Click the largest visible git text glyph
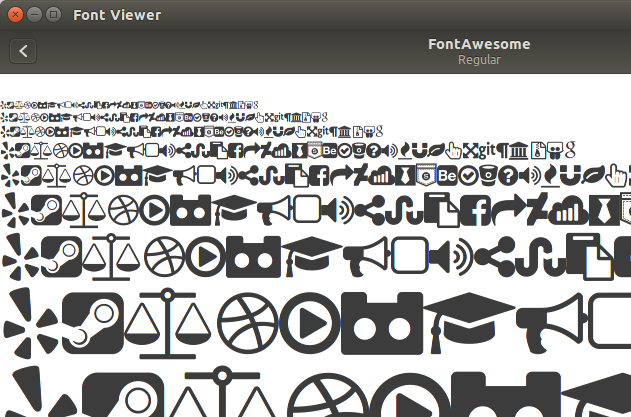The height and width of the screenshot is (417, 631). (x=486, y=151)
